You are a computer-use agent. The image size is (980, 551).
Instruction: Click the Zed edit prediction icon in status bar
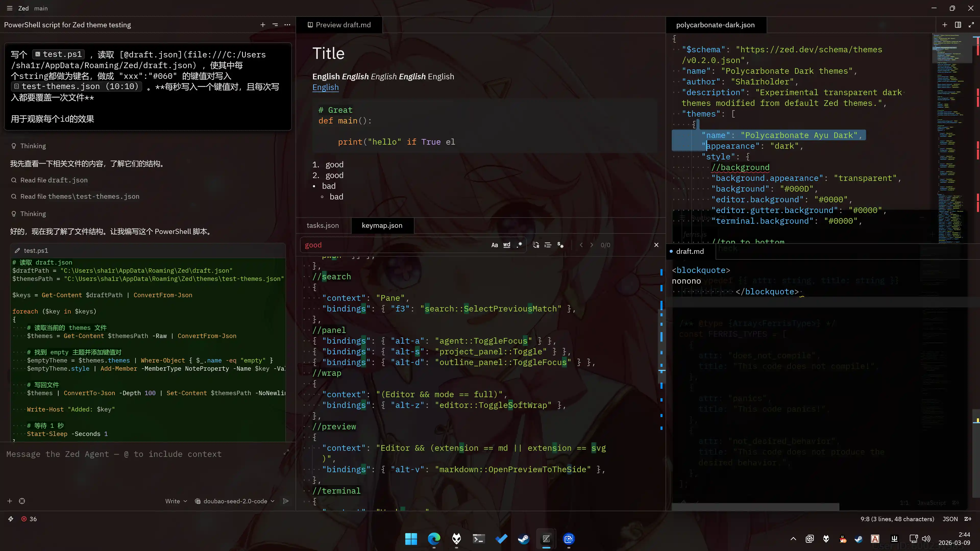tap(968, 519)
